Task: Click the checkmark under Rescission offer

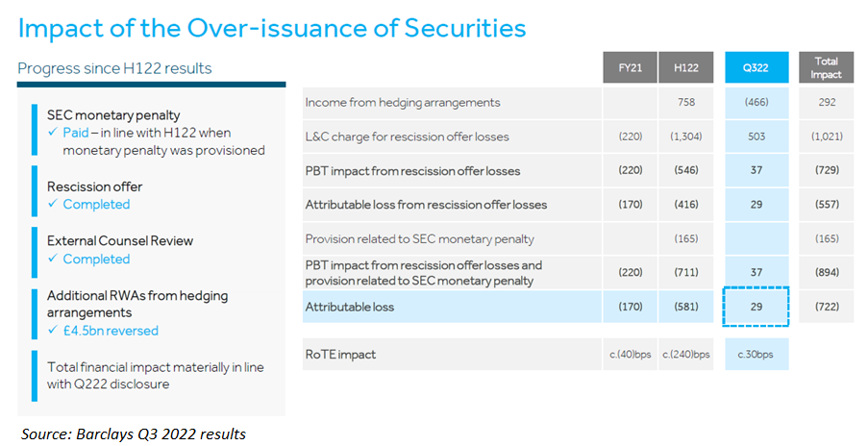Action: coord(53,205)
